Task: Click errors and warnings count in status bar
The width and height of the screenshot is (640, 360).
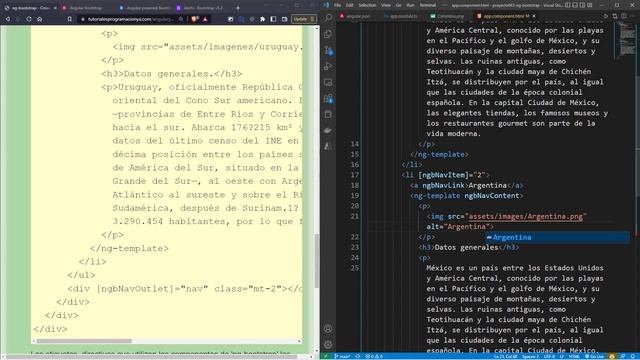Action: (374, 356)
